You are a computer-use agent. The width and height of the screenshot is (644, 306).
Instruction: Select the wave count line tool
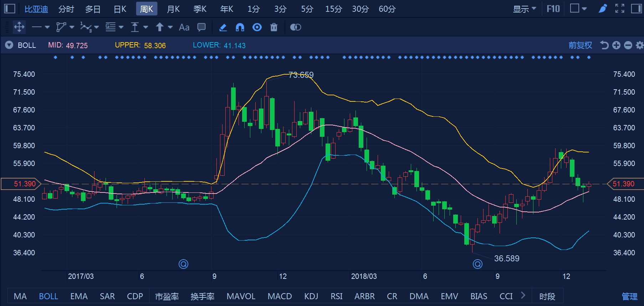click(x=86, y=27)
